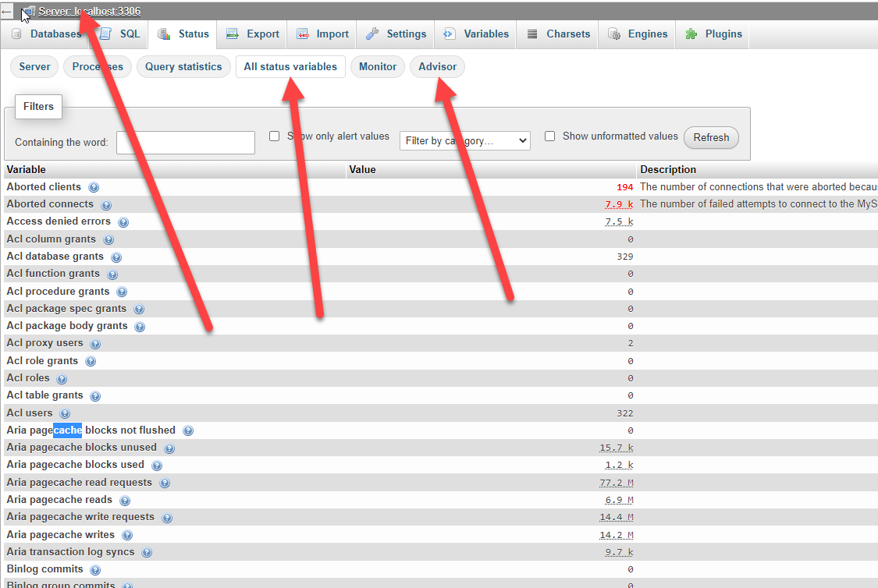Screen dimensions: 878x588
Task: Click the Refresh button
Action: click(711, 137)
